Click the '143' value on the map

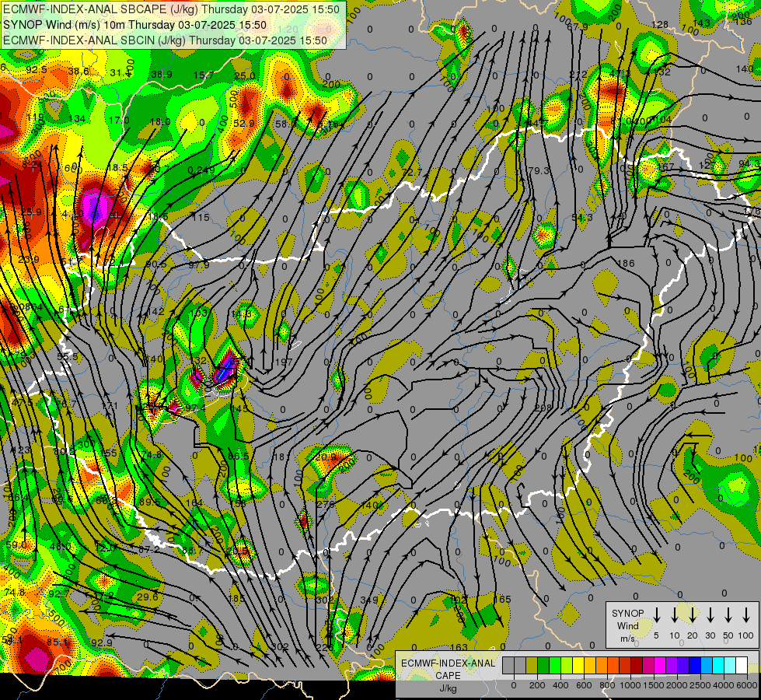(x=702, y=23)
